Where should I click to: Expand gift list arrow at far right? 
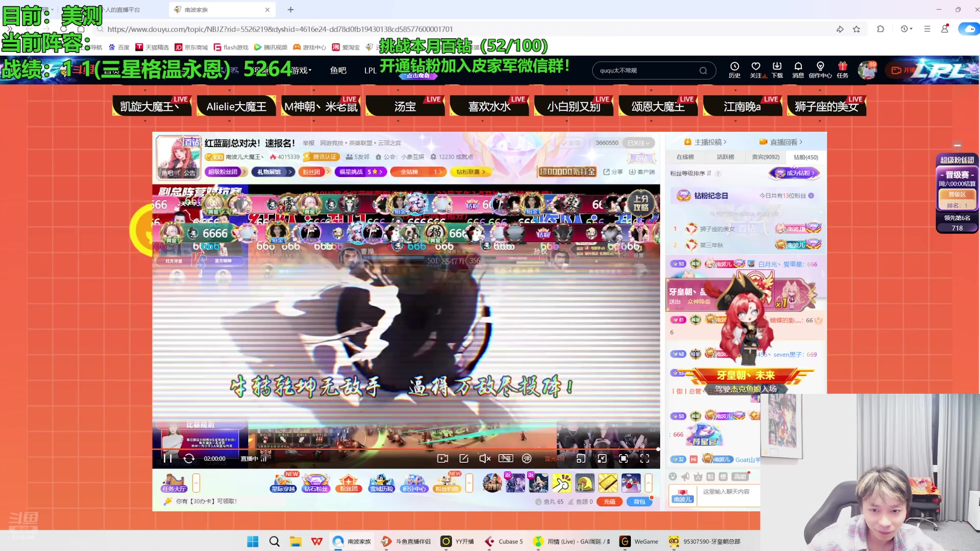(648, 483)
